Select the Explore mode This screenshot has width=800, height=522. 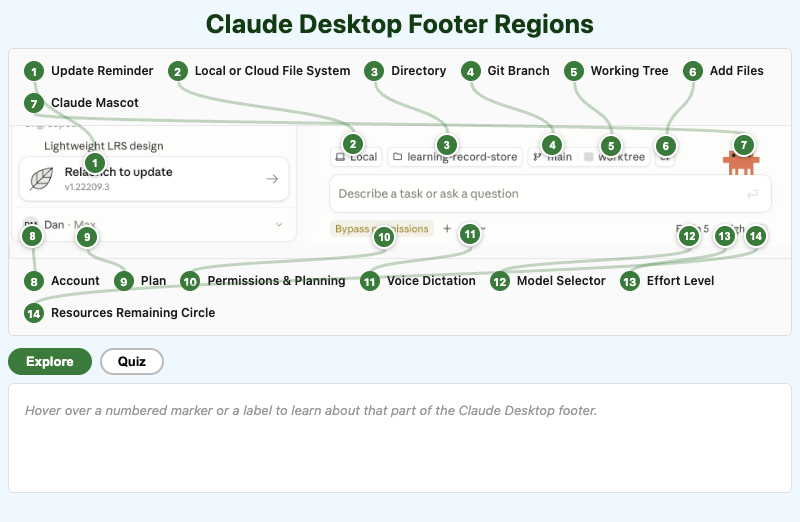click(x=50, y=361)
